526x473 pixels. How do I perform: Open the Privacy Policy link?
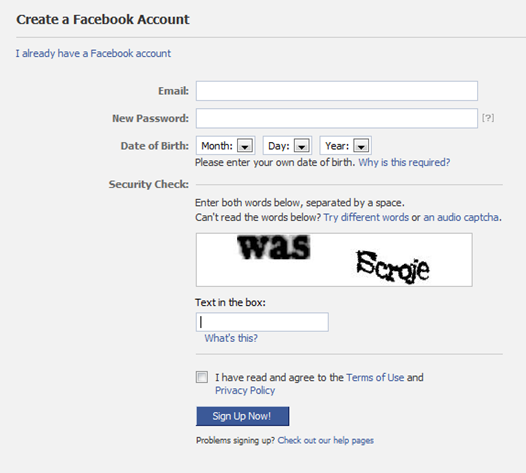click(x=245, y=390)
